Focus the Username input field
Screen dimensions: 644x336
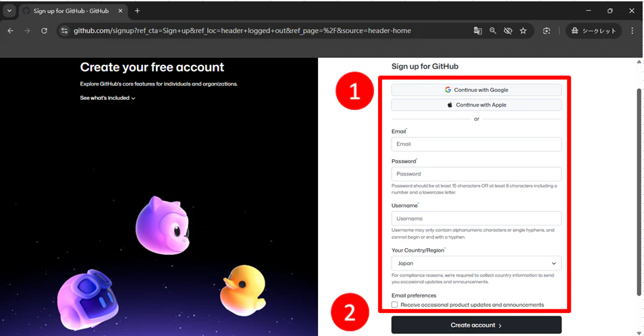[x=477, y=219]
